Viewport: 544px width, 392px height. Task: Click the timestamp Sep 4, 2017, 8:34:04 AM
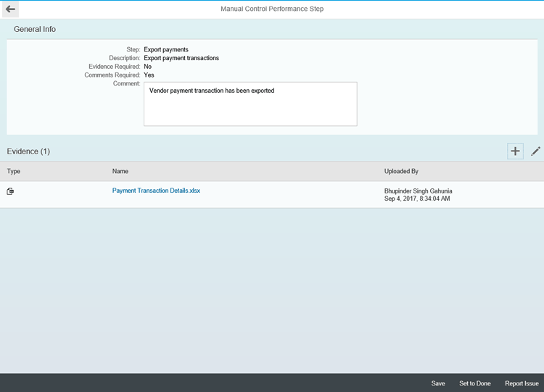(x=417, y=199)
